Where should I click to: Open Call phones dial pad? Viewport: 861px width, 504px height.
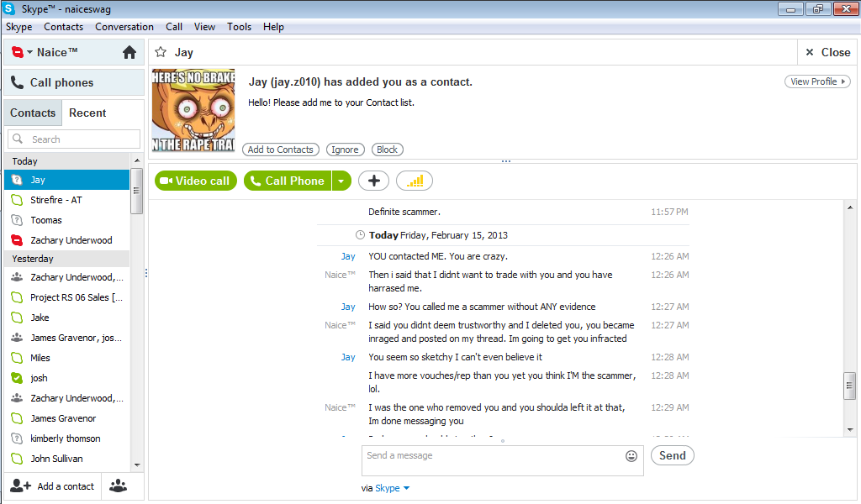point(74,82)
